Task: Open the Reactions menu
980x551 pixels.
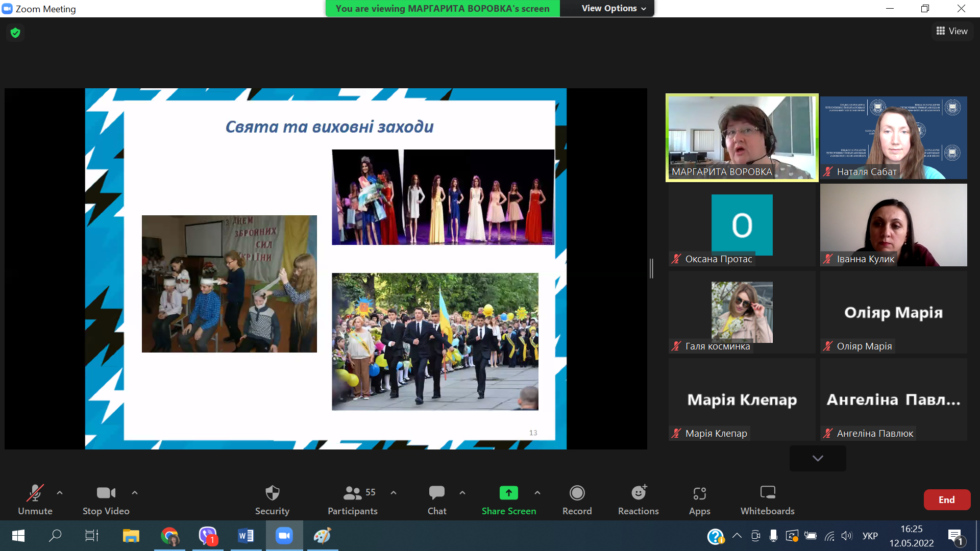Action: [638, 499]
